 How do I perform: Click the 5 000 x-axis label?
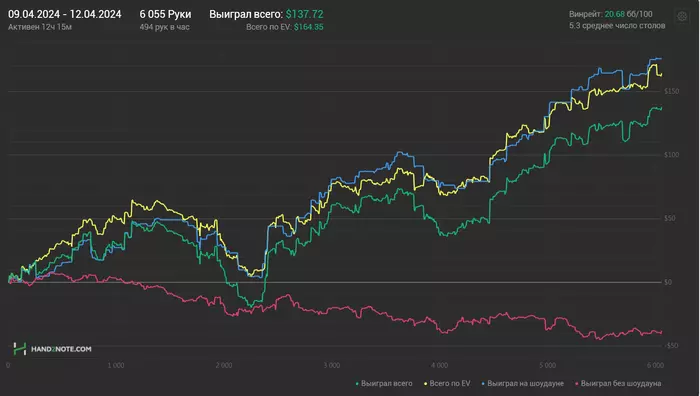click(547, 365)
